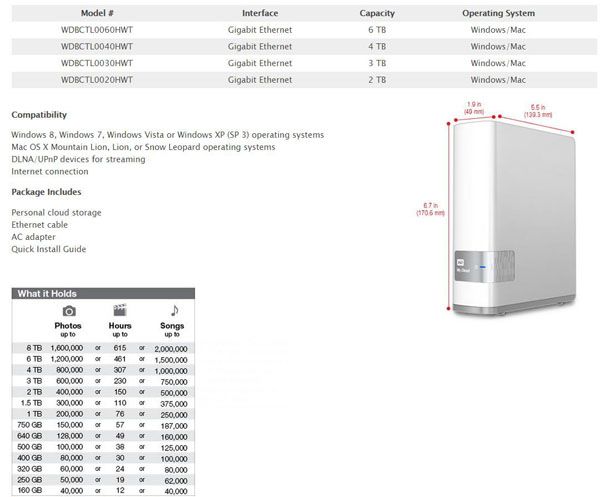Screen dimensions: 600x497
Task: Click the Photos up to column label
Action: point(68,329)
